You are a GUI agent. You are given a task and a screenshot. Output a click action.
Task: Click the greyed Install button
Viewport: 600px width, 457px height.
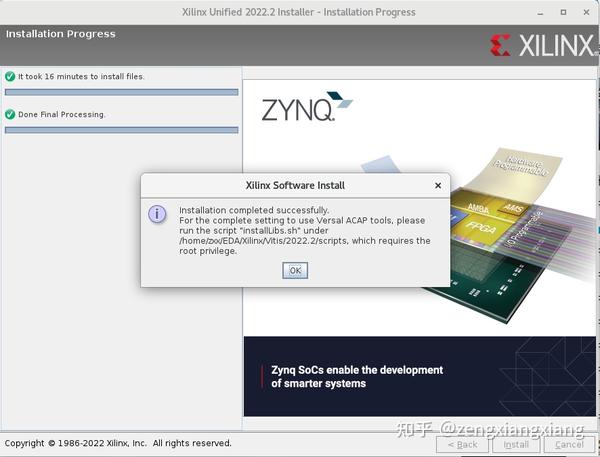tap(516, 444)
